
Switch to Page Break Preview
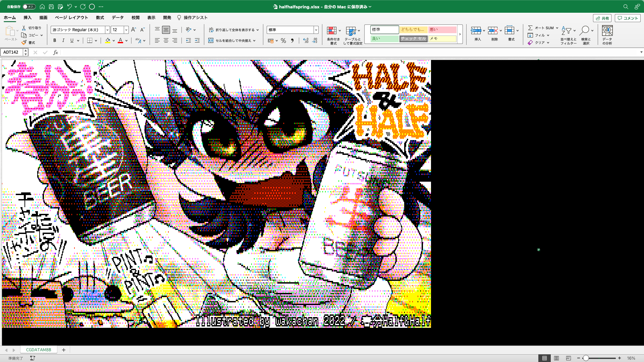click(x=568, y=358)
